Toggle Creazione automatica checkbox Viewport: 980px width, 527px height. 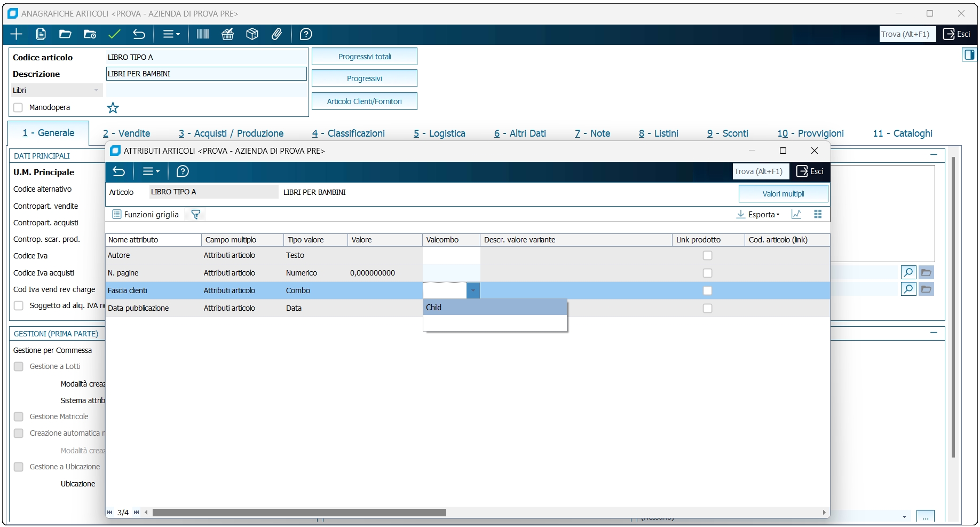click(x=19, y=434)
